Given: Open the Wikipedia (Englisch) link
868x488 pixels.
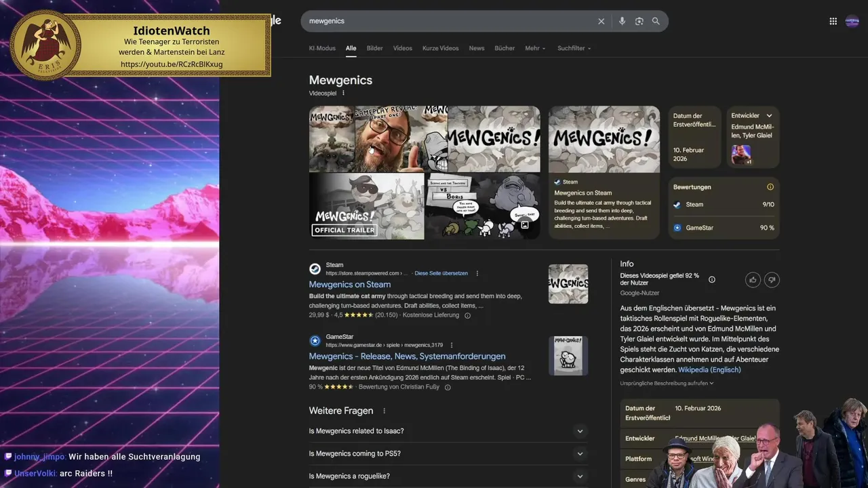Looking at the screenshot, I should (x=709, y=370).
